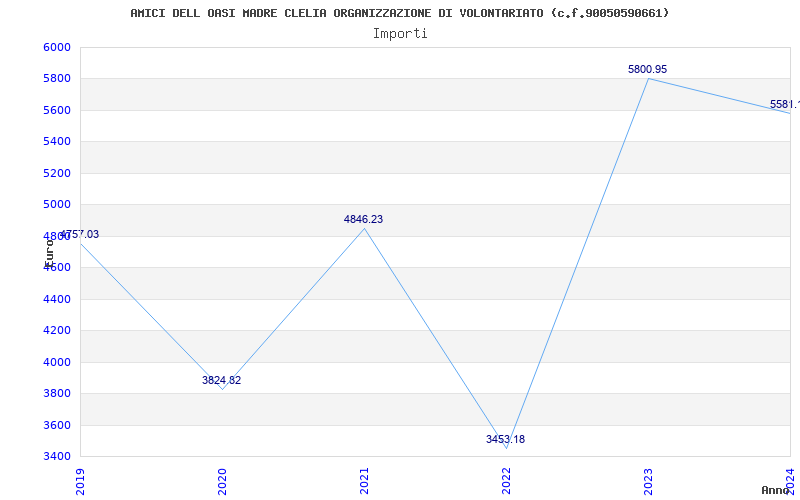This screenshot has height=500, width=800.
Task: Click the 5000 y-axis tick label
Action: tap(57, 205)
